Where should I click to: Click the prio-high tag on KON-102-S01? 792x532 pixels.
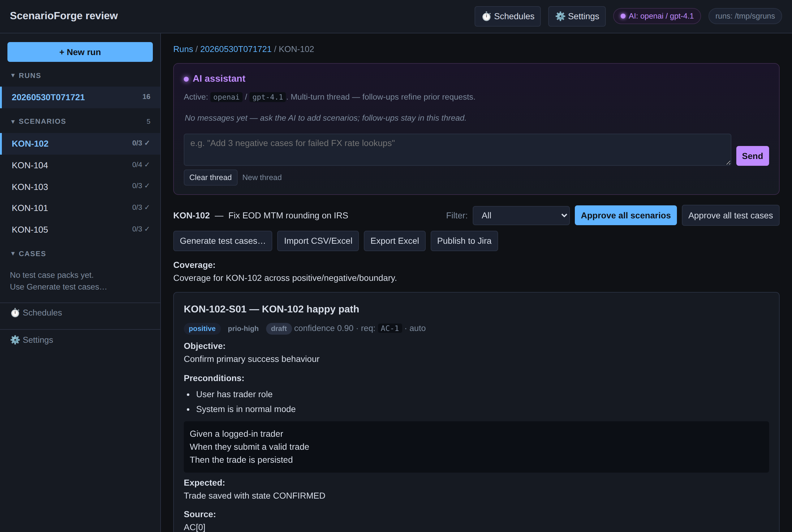243,329
